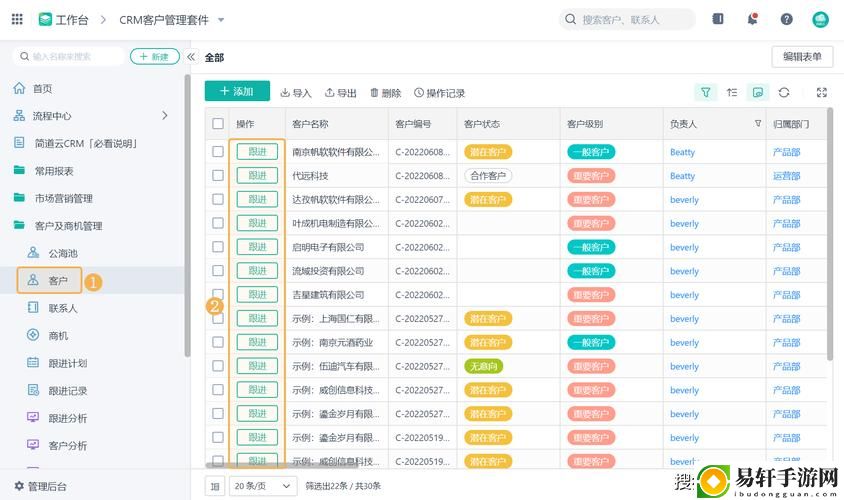The image size is (844, 500).
Task: Refresh the table with refresh icon
Action: pos(784,93)
